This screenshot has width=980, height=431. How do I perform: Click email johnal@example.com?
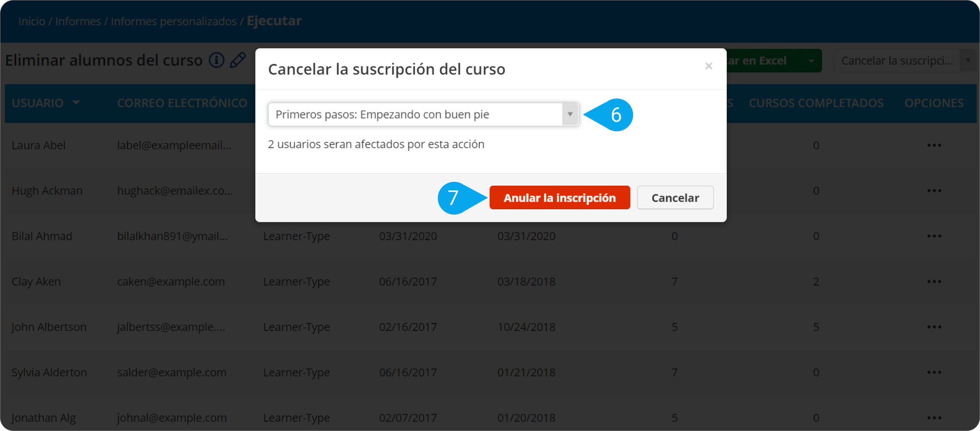point(172,418)
